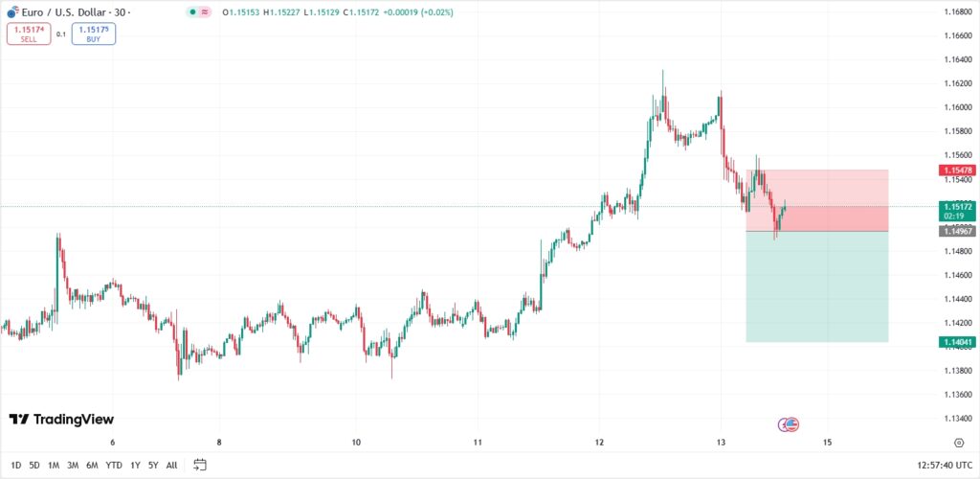Image resolution: width=980 pixels, height=479 pixels.
Task: Click the red SELL price button
Action: (29, 34)
